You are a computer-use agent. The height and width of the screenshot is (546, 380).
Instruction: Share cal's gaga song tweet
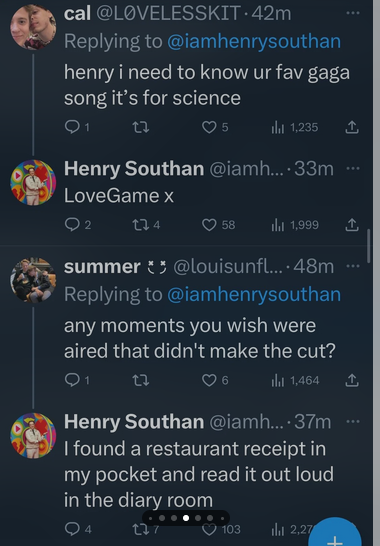[352, 127]
